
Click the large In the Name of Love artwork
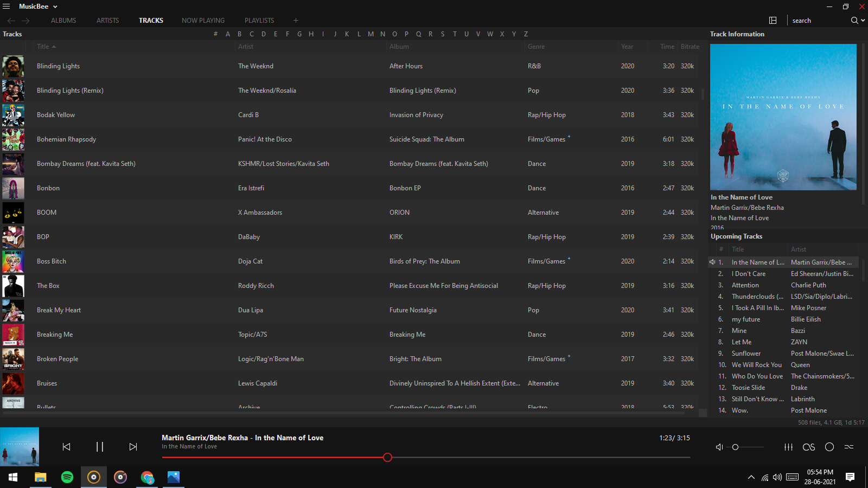pos(783,117)
